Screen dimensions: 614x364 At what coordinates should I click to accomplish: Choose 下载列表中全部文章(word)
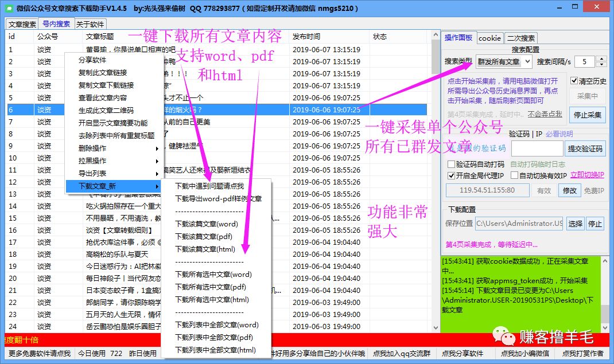(216, 325)
